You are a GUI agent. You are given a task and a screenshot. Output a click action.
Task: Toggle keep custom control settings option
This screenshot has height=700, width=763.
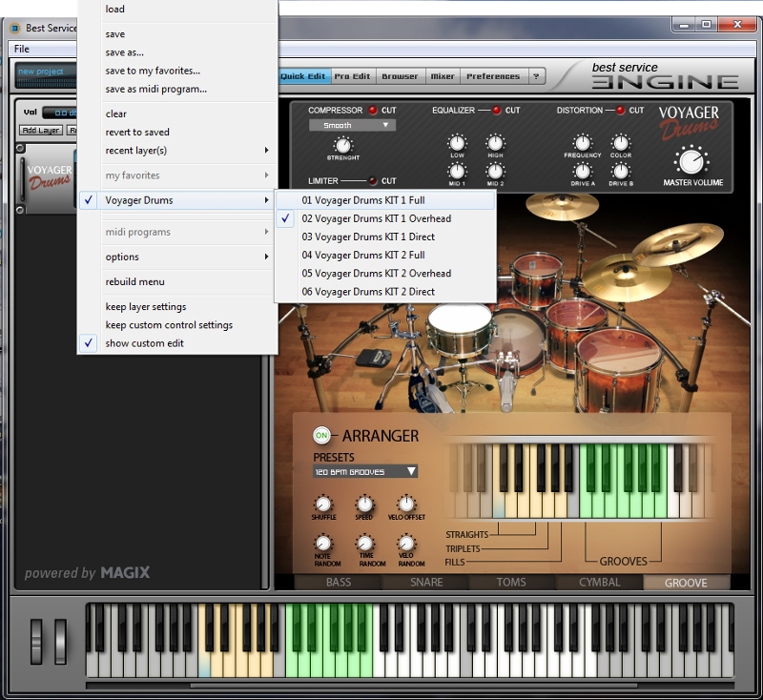177,325
